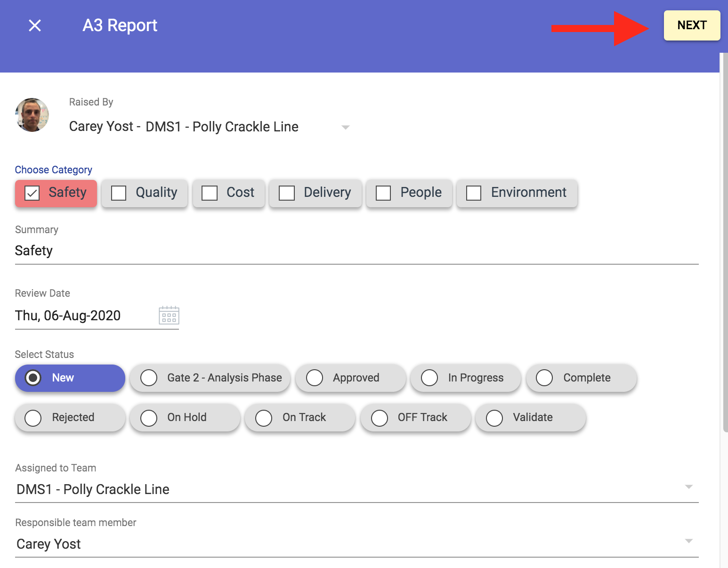Click Carey Yost's profile photo
The image size is (728, 568).
(x=32, y=115)
